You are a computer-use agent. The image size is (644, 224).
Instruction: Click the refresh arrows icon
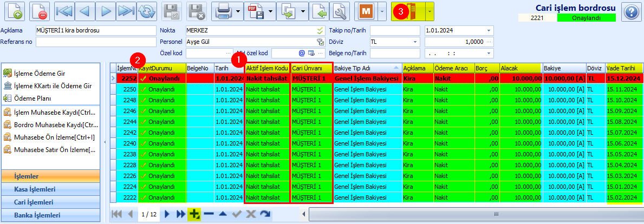145,11
